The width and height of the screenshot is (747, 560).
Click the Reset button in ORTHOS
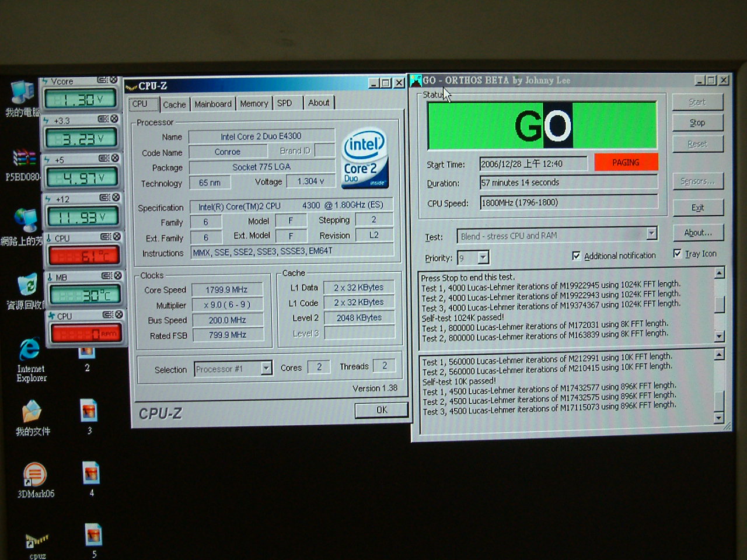pos(697,143)
